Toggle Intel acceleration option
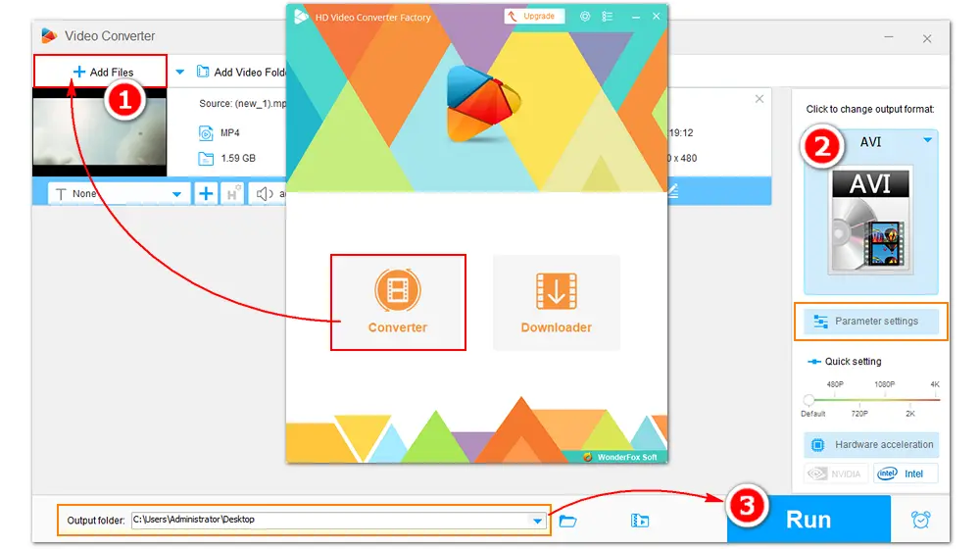Viewport: 980px width, 549px height. click(905, 474)
